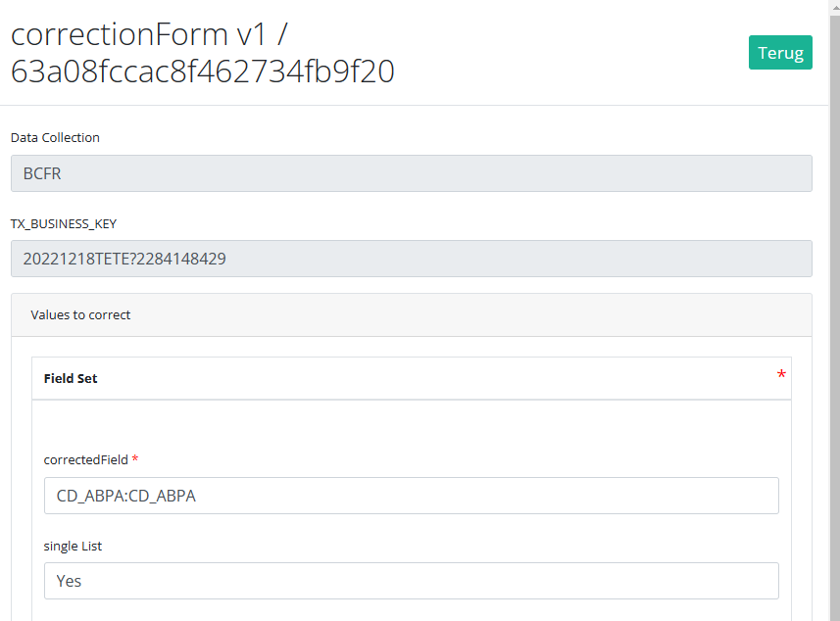
Task: Click the red asterisk beside correctedField label
Action: (135, 459)
